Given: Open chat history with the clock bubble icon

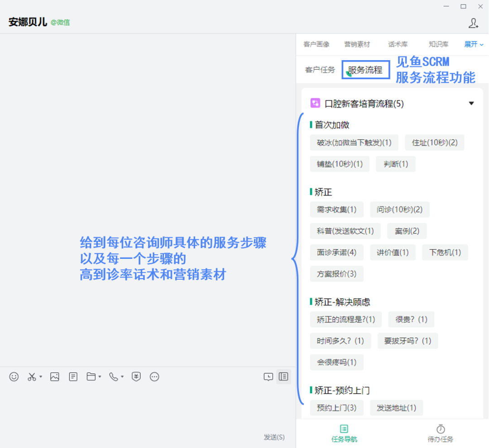Looking at the screenshot, I should click(268, 377).
